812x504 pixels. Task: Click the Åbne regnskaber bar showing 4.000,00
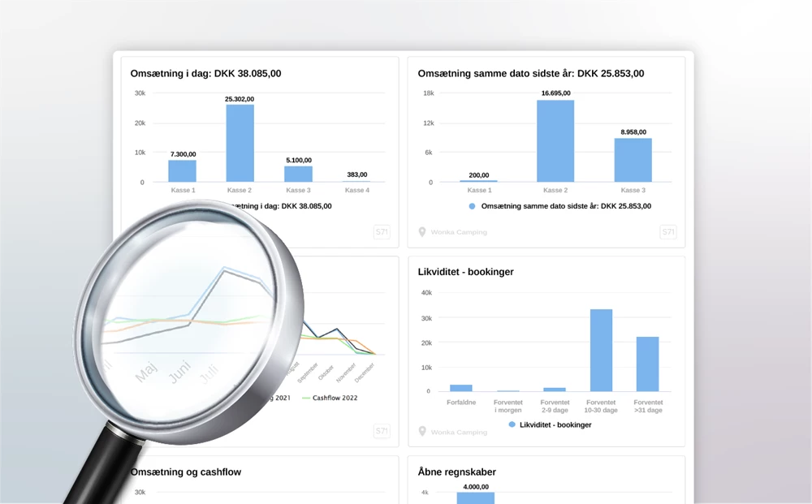pos(475,498)
